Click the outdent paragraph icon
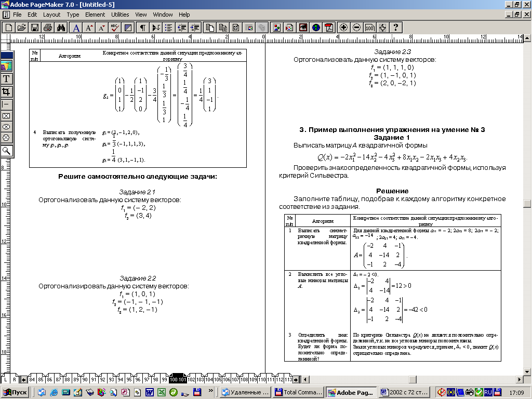Image resolution: width=532 pixels, height=399 pixels. [x=181, y=28]
